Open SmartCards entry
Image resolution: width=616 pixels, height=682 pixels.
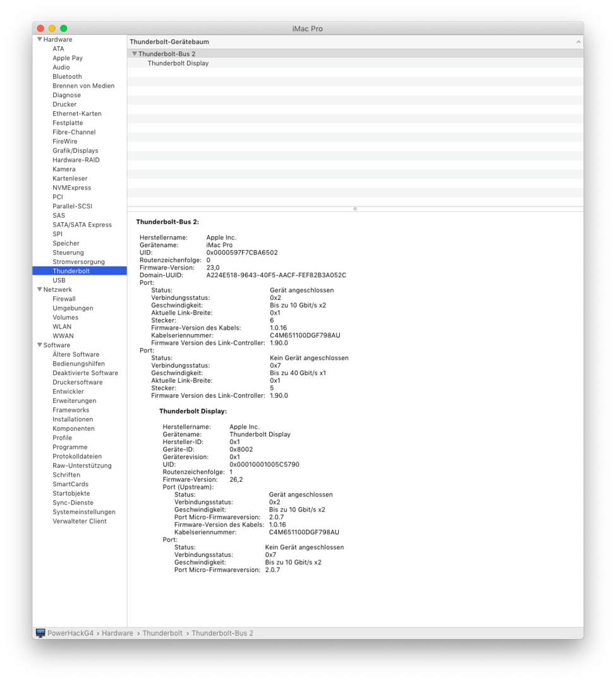[71, 484]
